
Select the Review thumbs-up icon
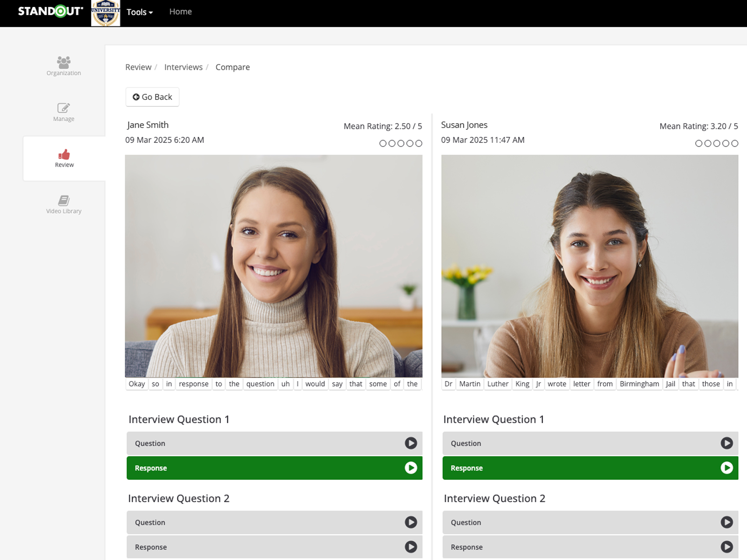coord(64,154)
